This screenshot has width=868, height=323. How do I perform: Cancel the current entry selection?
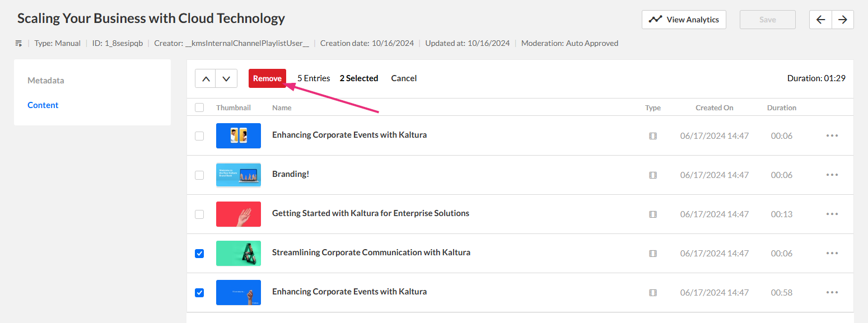[404, 78]
